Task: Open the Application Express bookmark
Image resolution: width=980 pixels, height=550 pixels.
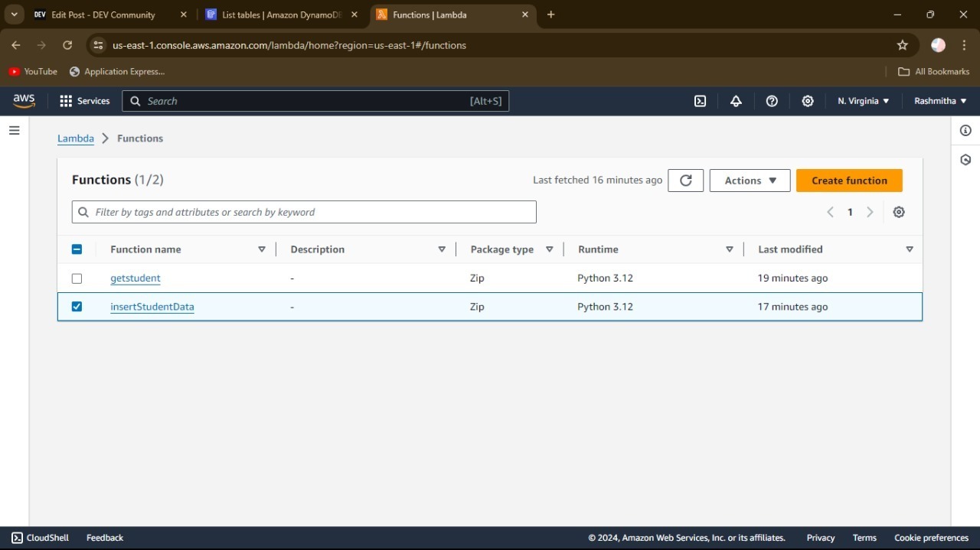Action: tap(116, 71)
